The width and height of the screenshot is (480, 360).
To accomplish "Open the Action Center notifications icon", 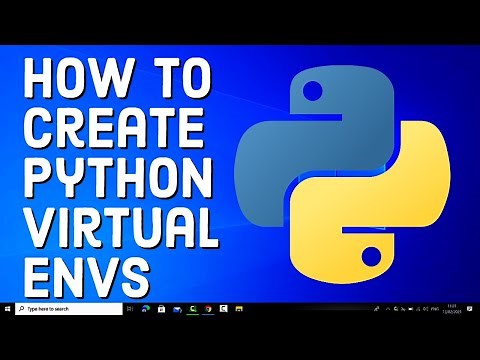I will pyautogui.click(x=470, y=309).
